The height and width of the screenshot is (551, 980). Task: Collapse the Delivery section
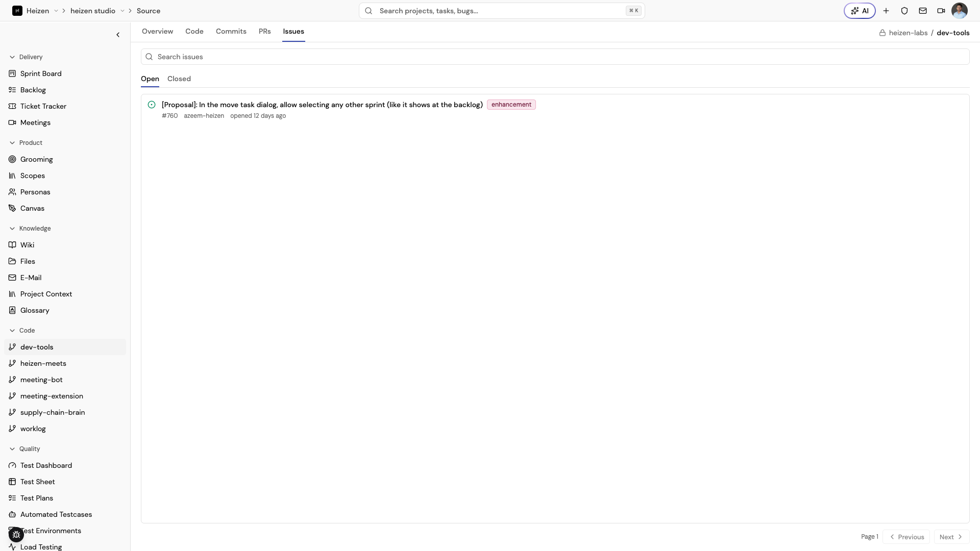pos(26,57)
